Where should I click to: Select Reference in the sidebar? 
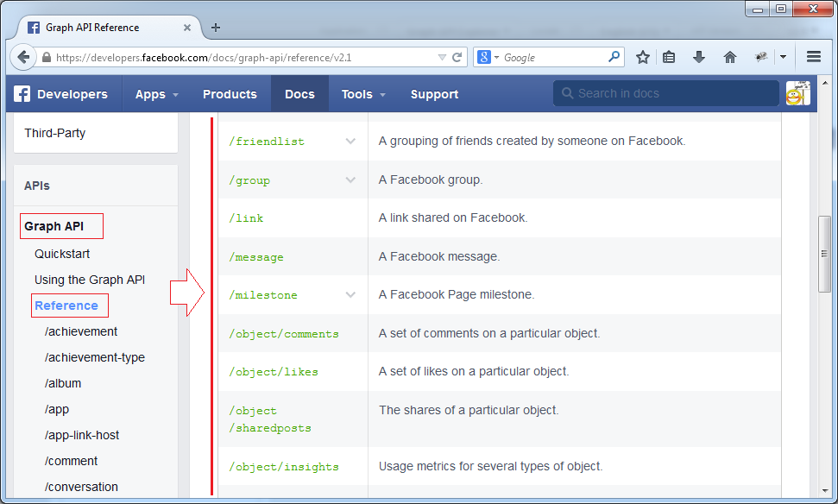click(66, 306)
